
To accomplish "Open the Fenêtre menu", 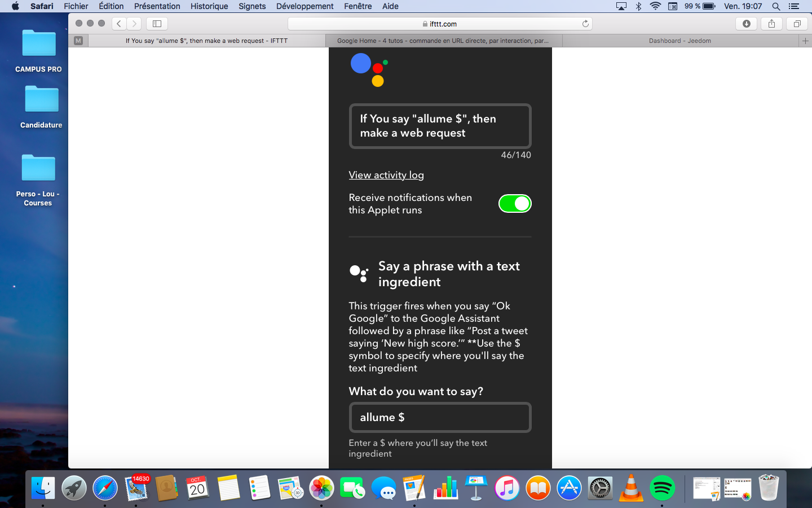I will 358,6.
